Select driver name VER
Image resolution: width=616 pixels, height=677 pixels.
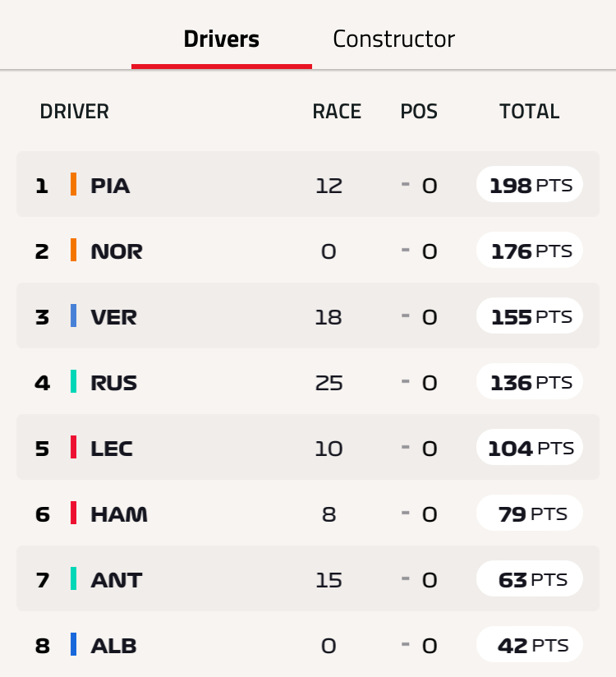click(x=113, y=317)
